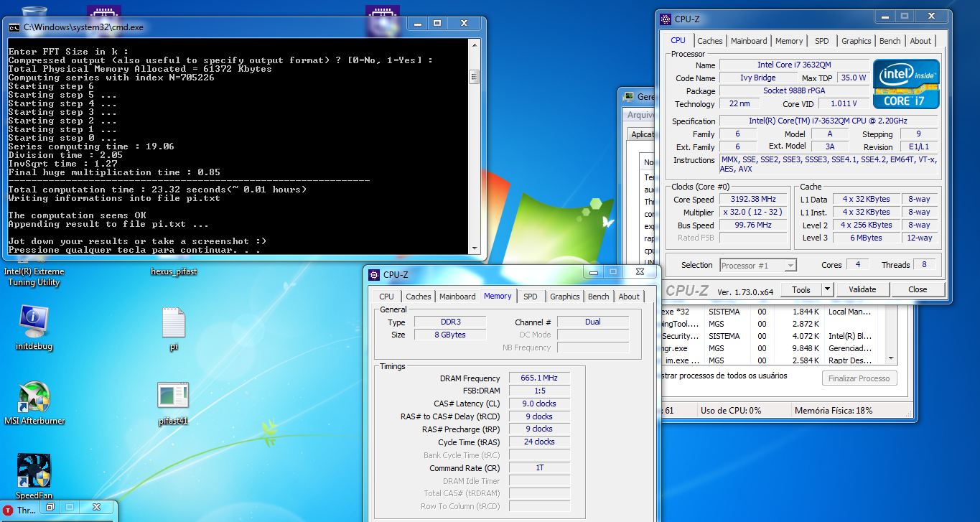This screenshot has height=522, width=980.
Task: Click the Tools button in CPU-Z
Action: [x=801, y=289]
